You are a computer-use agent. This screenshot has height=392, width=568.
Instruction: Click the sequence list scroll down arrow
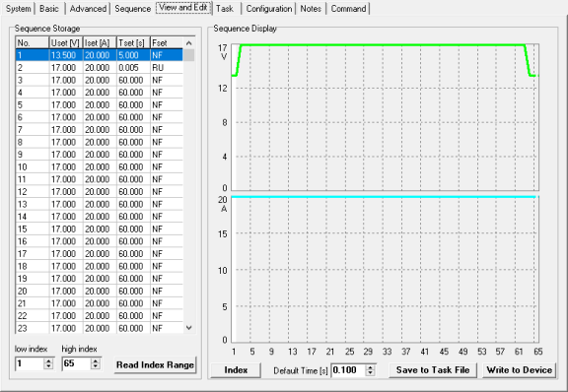click(188, 328)
